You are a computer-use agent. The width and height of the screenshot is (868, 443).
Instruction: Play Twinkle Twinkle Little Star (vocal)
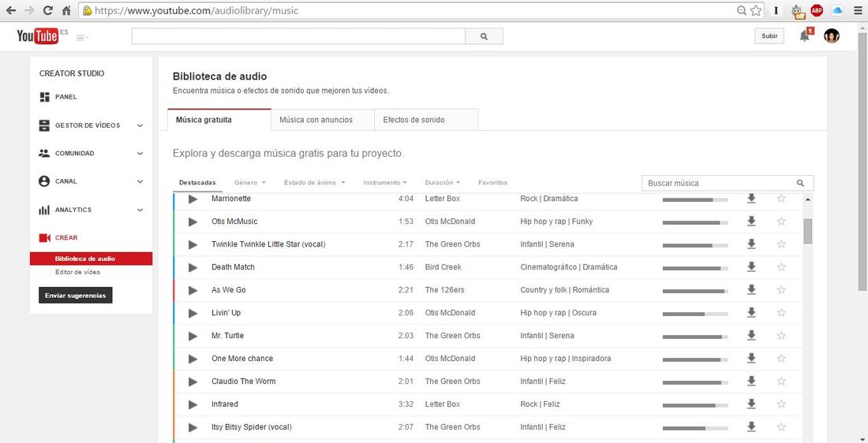coord(193,244)
